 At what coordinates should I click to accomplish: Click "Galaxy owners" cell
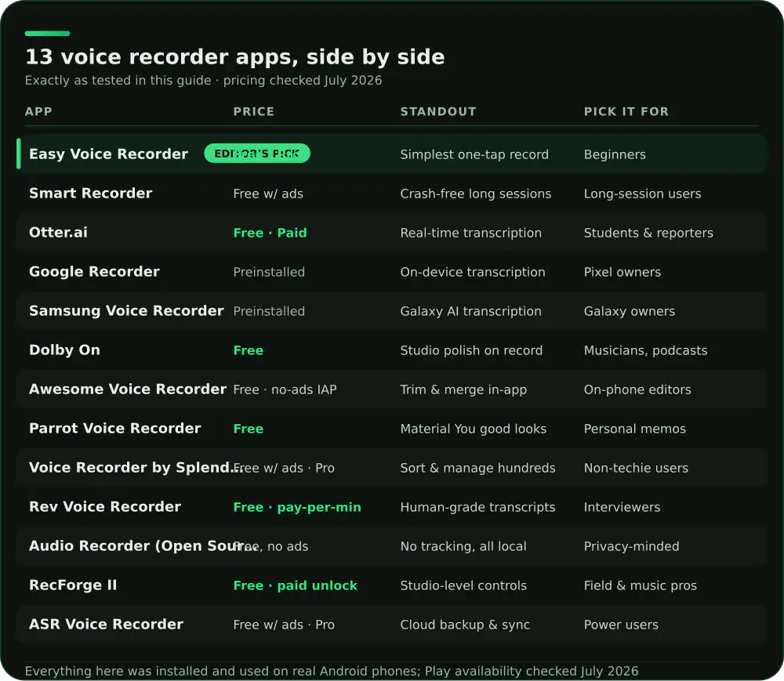coord(629,311)
